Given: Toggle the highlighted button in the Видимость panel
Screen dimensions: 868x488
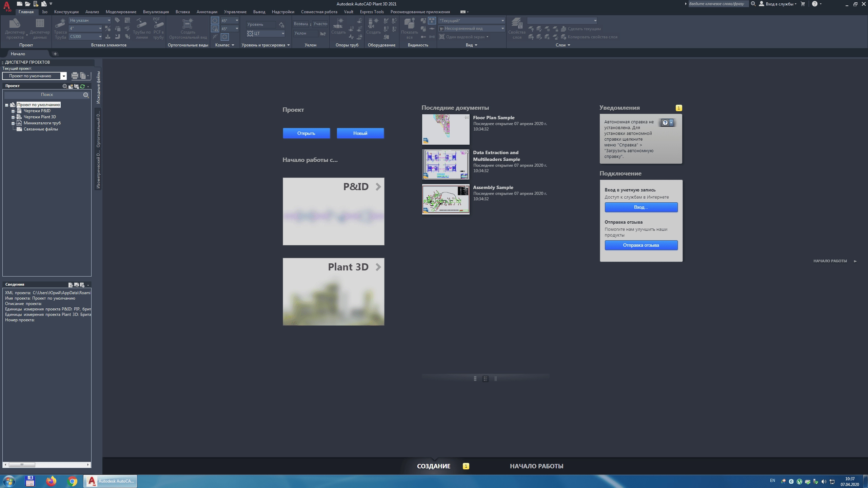Looking at the screenshot, I should [x=432, y=20].
